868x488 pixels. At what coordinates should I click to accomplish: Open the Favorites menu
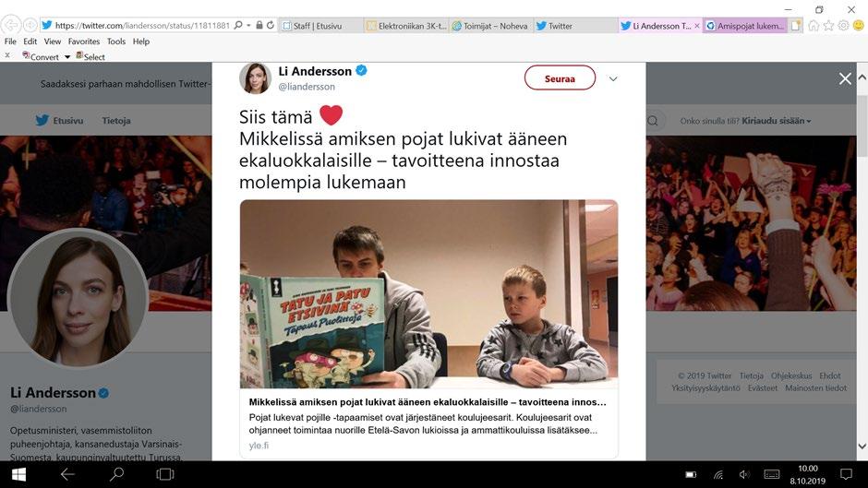(84, 42)
